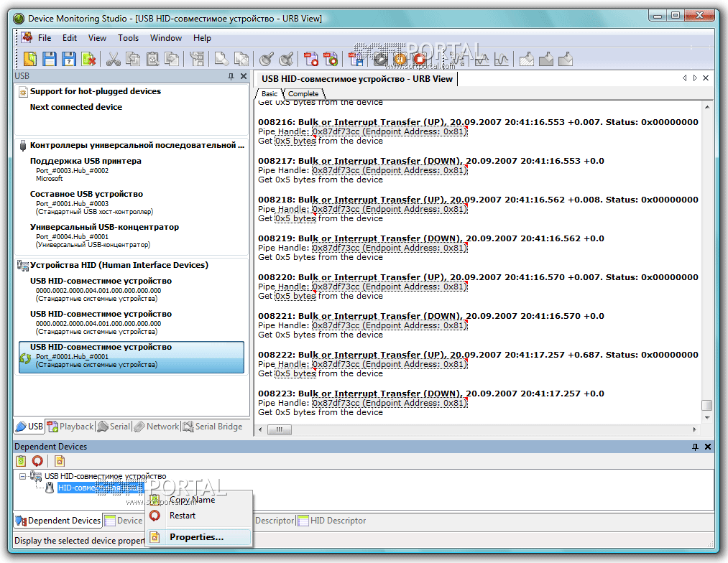Select the Playback tab
The height and width of the screenshot is (563, 728).
coord(71,427)
